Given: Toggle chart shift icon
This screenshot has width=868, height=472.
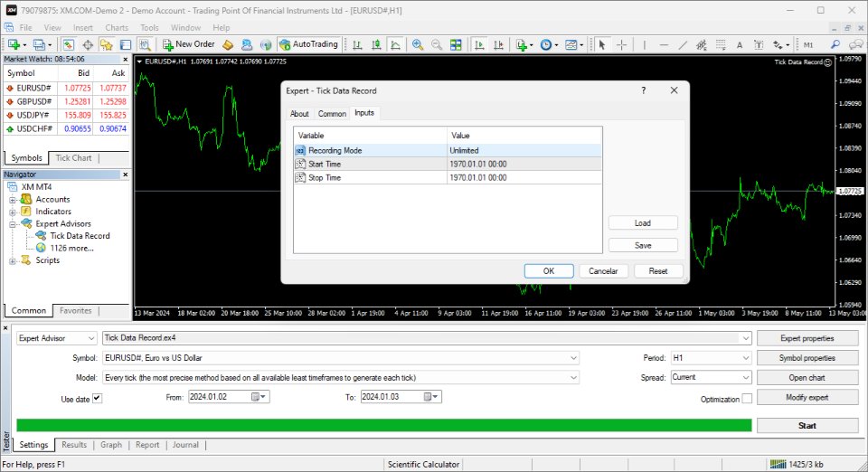Looking at the screenshot, I should (x=499, y=45).
